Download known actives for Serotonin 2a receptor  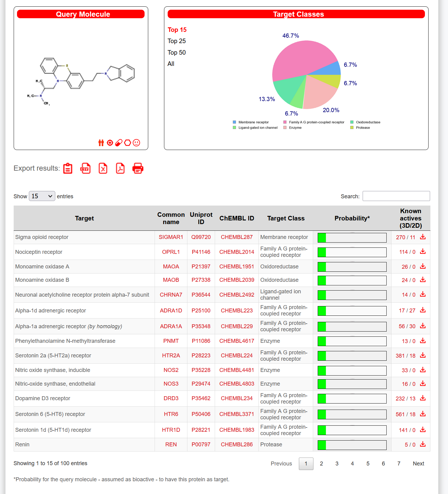[x=423, y=355]
